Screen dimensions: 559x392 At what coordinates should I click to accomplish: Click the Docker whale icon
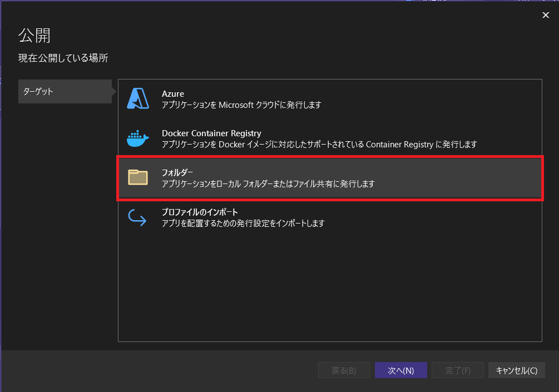click(137, 138)
